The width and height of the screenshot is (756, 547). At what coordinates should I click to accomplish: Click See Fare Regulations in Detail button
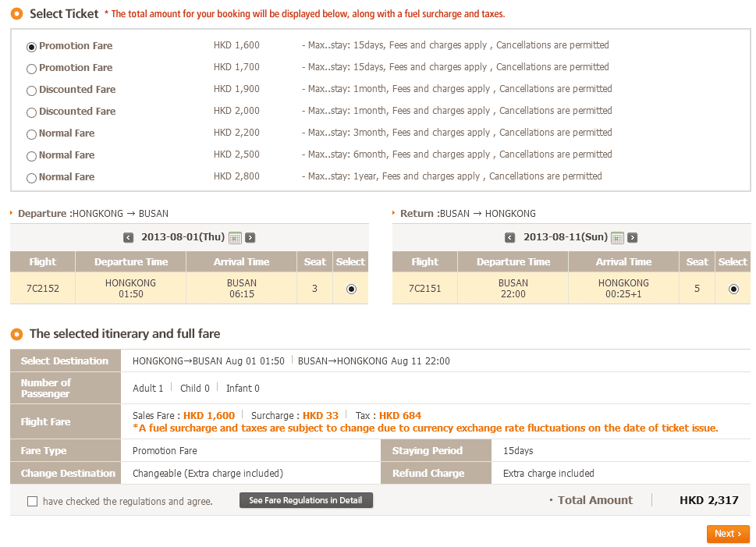click(x=306, y=500)
